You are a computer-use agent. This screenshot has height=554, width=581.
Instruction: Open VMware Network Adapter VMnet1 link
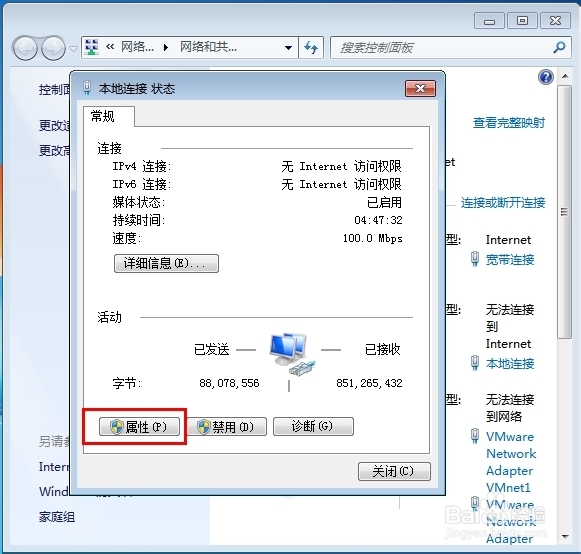[x=511, y=462]
